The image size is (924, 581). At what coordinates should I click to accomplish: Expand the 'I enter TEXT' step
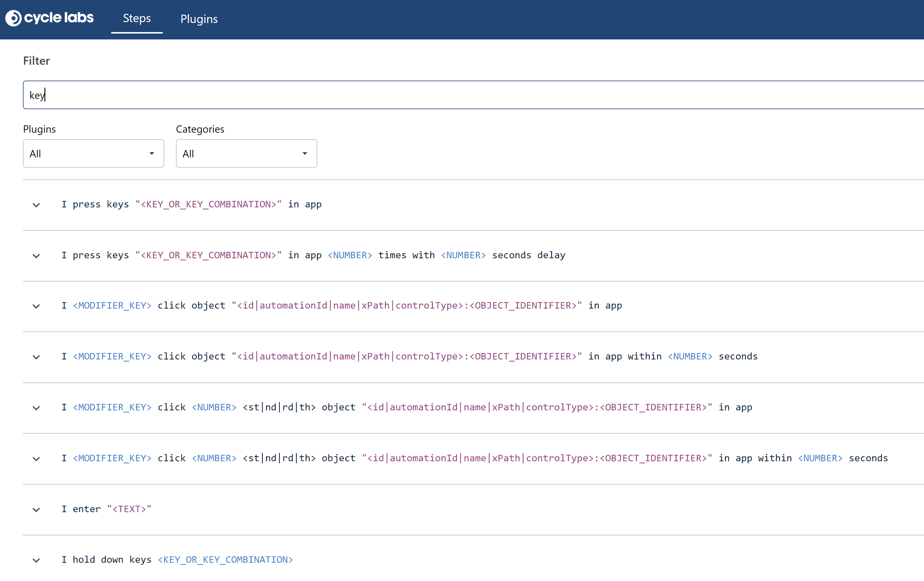[36, 510]
